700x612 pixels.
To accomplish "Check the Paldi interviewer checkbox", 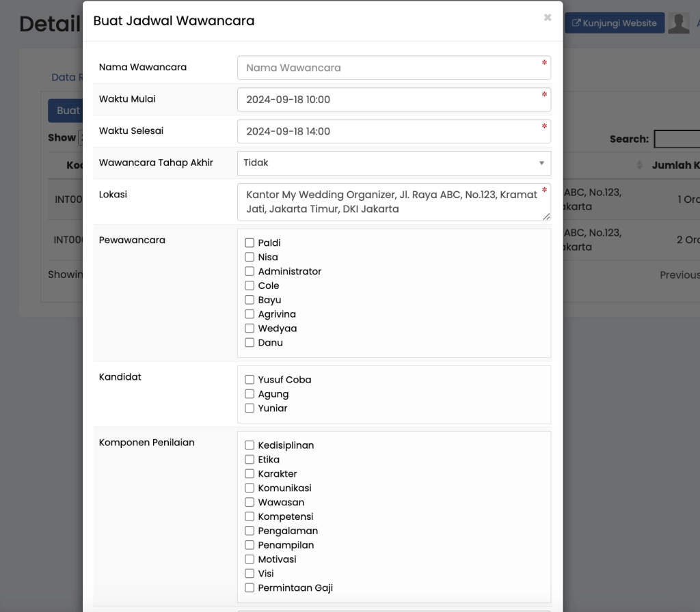I will (250, 242).
